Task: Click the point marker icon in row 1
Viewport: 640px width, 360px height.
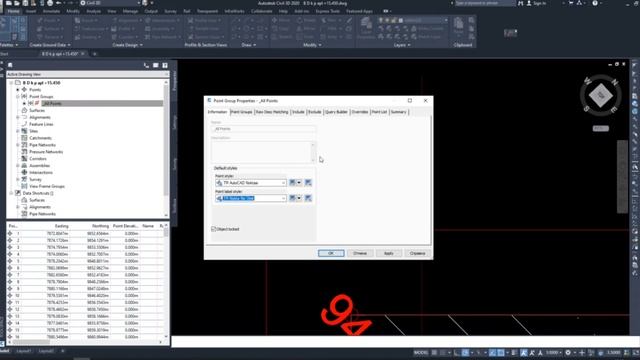Action: pyautogui.click(x=10, y=233)
